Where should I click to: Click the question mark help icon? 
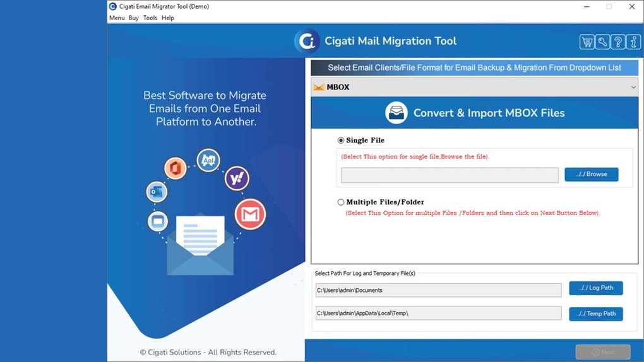click(x=617, y=42)
